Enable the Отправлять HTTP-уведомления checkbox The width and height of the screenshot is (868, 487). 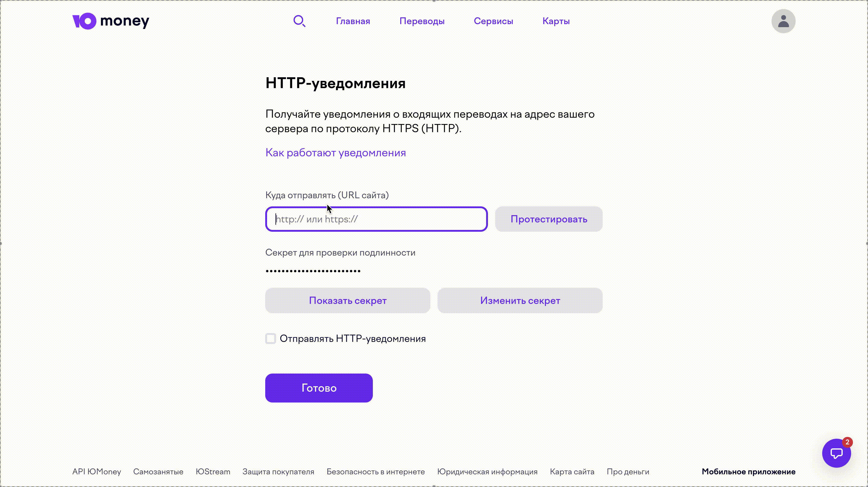point(271,339)
